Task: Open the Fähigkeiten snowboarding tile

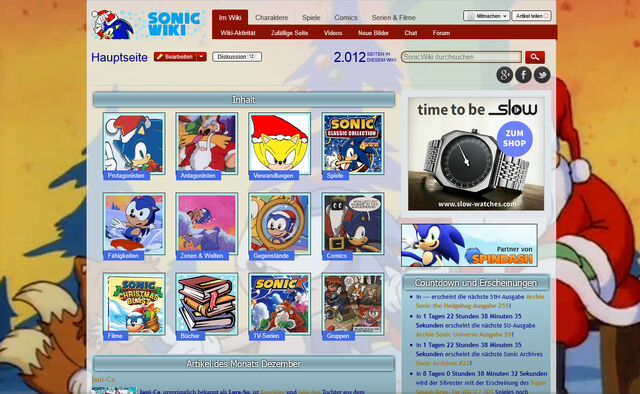Action: click(134, 223)
